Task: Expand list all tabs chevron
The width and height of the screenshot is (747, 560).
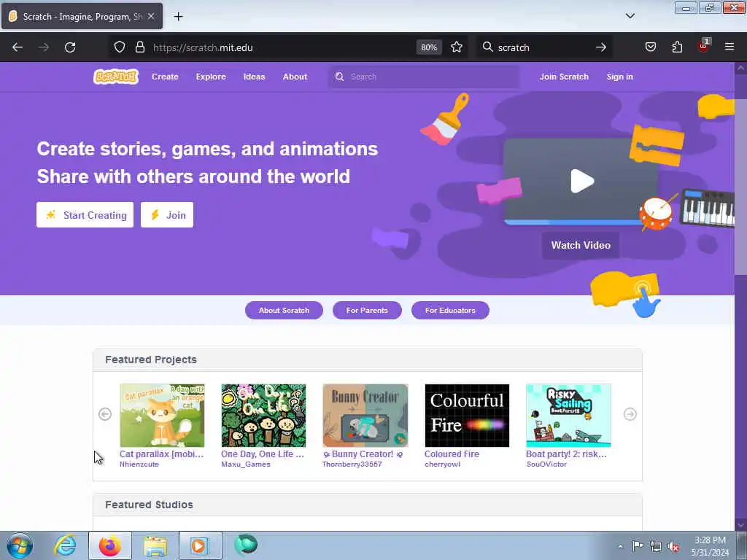Action: (630, 16)
